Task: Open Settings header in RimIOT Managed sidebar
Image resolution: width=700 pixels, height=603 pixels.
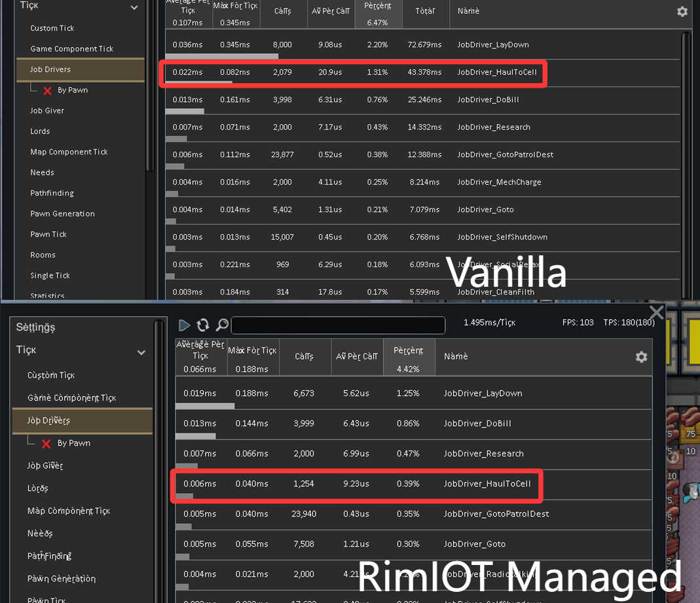Action: pos(36,327)
